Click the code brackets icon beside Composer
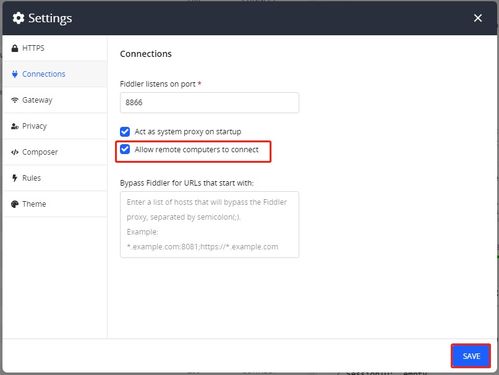The image size is (499, 375). (x=14, y=152)
